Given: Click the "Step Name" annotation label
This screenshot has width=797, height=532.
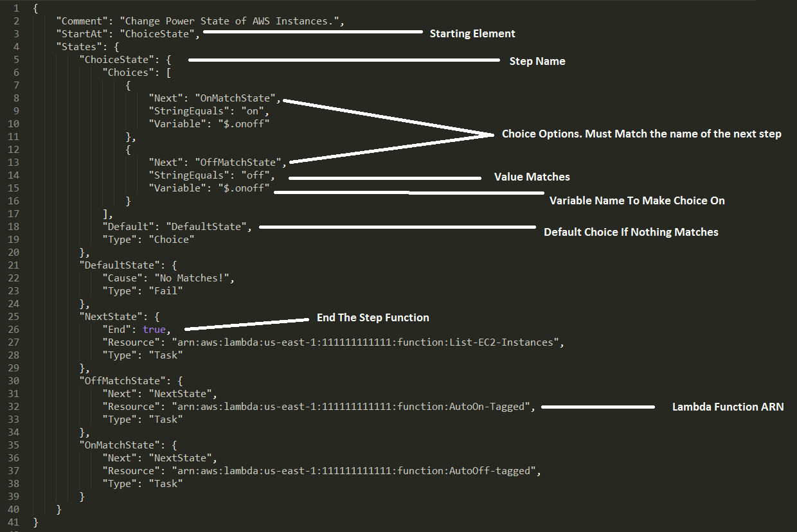Looking at the screenshot, I should tap(537, 61).
